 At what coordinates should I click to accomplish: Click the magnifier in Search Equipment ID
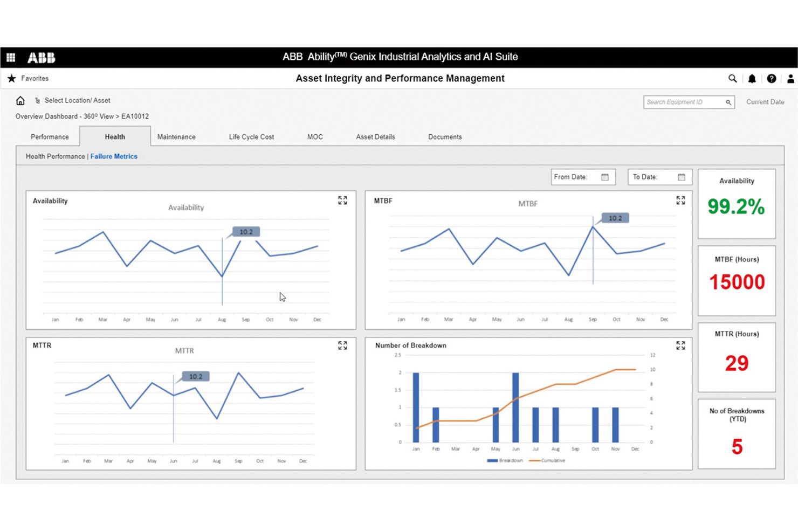point(728,102)
